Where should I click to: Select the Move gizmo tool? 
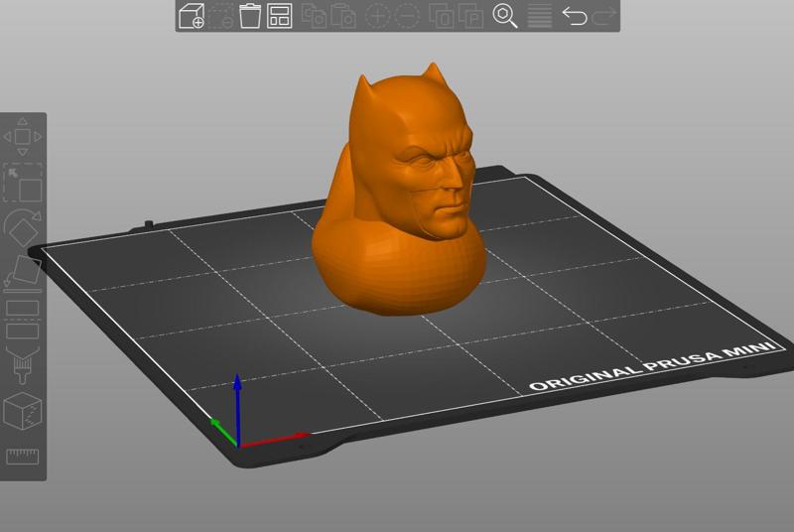click(x=22, y=137)
